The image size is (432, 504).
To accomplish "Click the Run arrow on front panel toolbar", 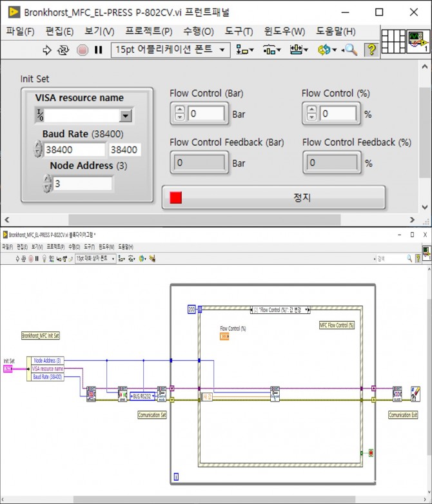I will pos(47,50).
